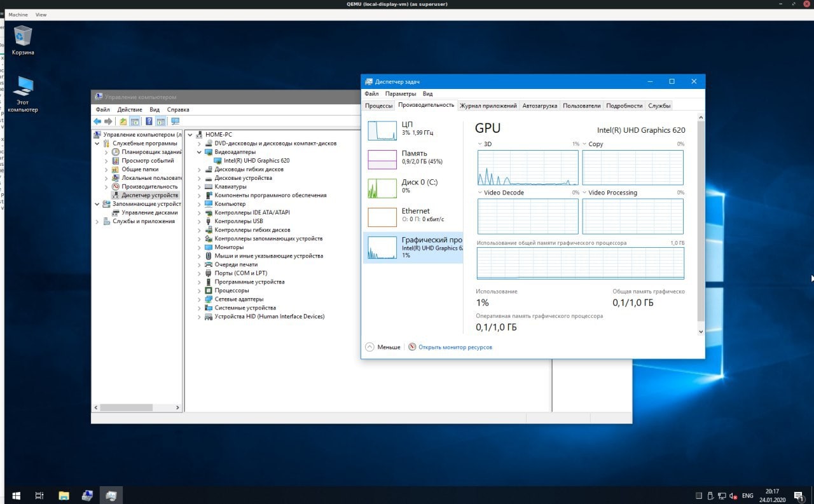Click the resource monitor icon in Task Manager
Screen dimensions: 814x504
pos(412,347)
